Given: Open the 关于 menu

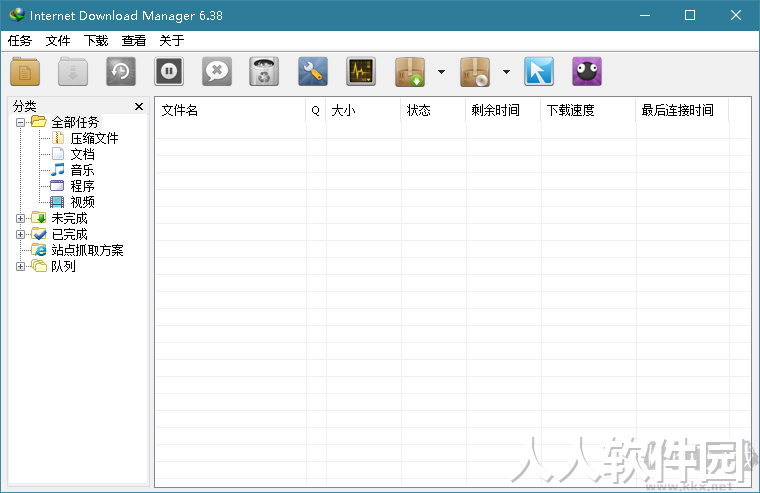Looking at the screenshot, I should 172,41.
